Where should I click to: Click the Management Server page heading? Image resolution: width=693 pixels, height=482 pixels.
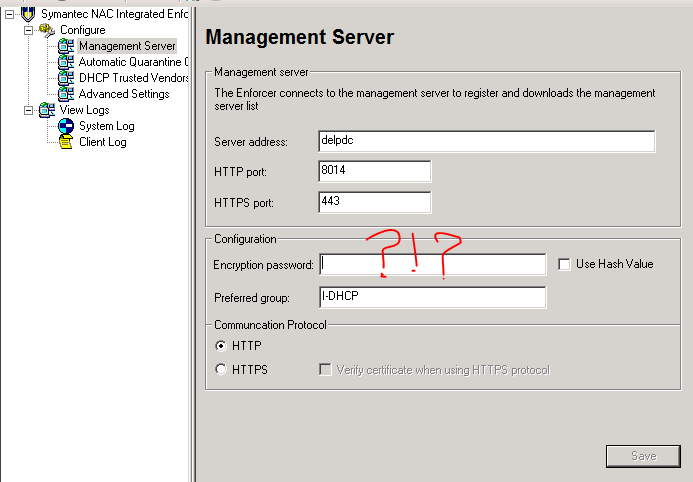click(300, 37)
